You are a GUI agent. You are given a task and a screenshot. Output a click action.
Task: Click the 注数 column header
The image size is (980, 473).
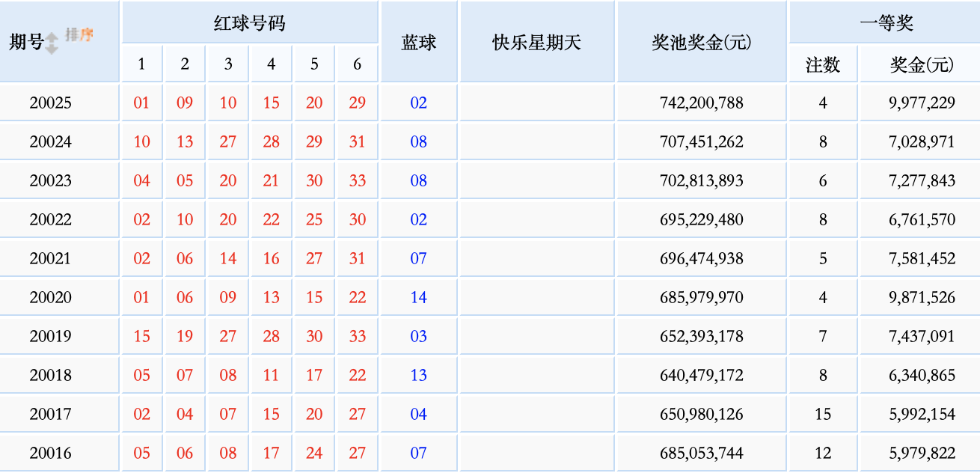(821, 64)
